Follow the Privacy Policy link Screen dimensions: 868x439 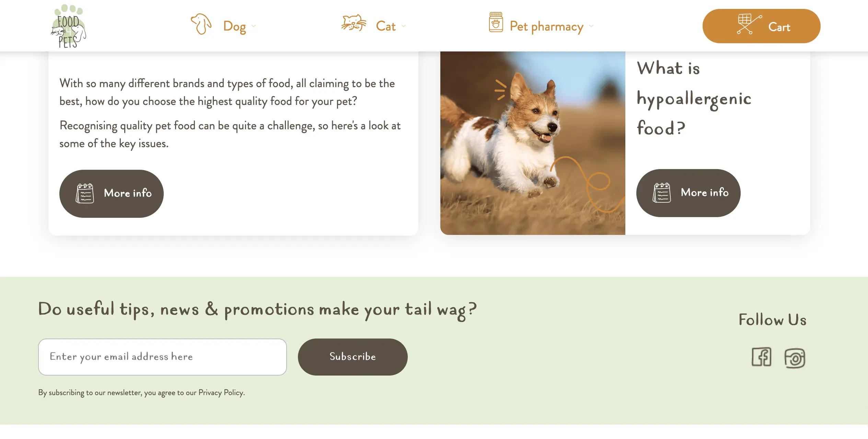click(x=221, y=393)
